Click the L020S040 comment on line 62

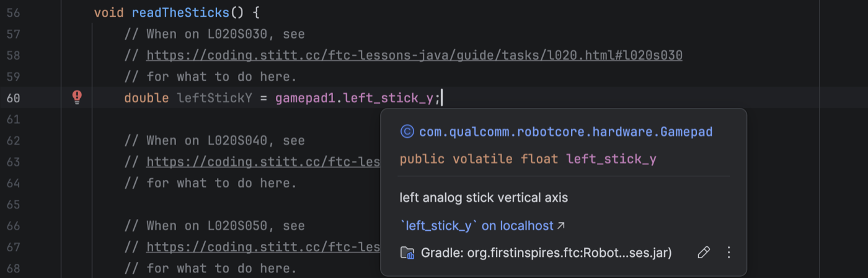tap(215, 141)
